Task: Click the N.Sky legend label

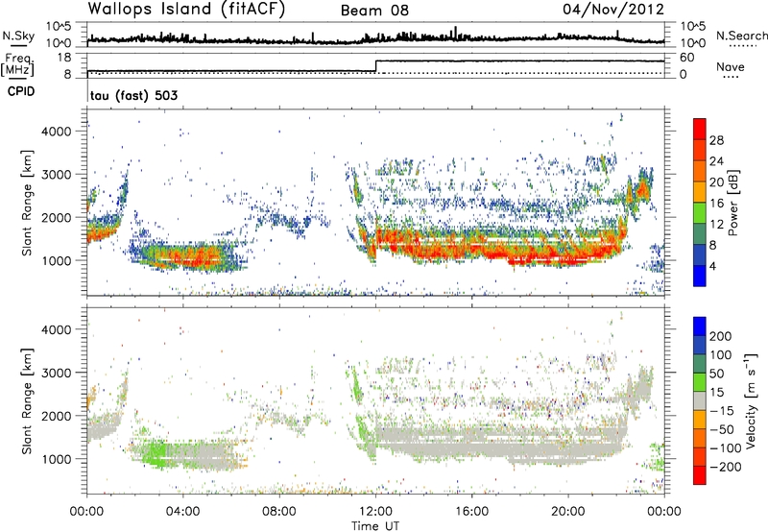Action: 18,36
